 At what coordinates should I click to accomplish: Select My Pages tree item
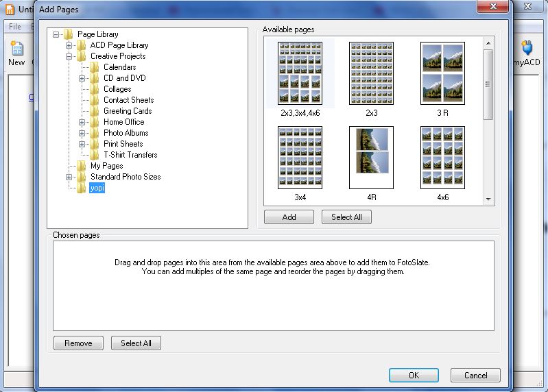[106, 166]
